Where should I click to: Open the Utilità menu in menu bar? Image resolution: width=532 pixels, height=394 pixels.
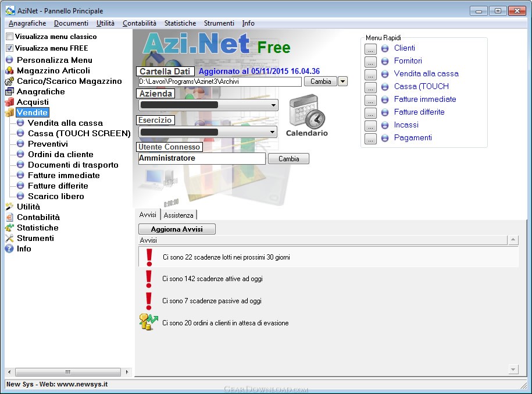point(105,23)
